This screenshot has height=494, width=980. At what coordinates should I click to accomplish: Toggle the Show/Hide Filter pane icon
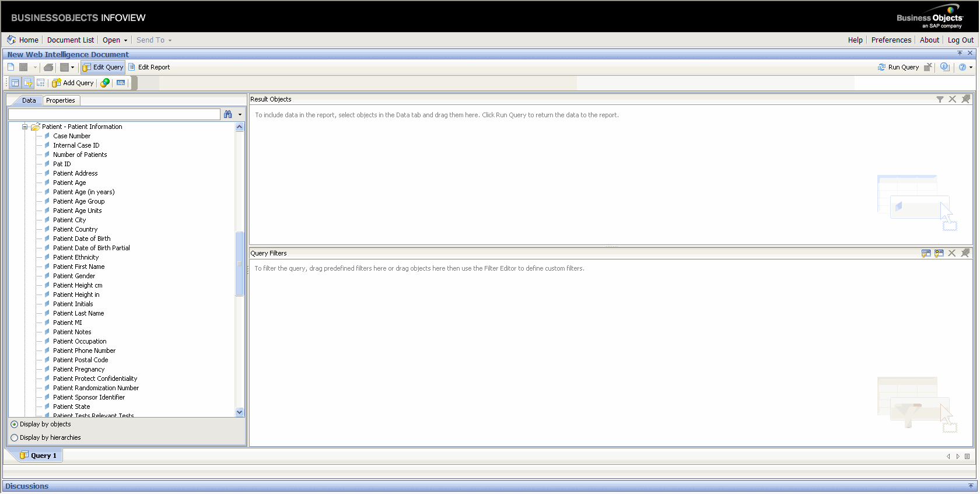coord(28,83)
